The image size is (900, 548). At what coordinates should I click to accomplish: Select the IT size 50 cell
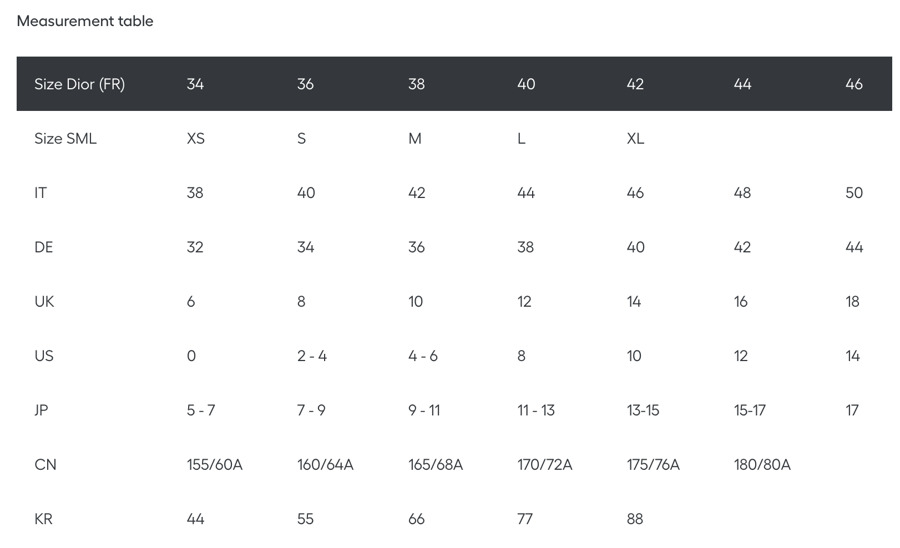pyautogui.click(x=853, y=193)
